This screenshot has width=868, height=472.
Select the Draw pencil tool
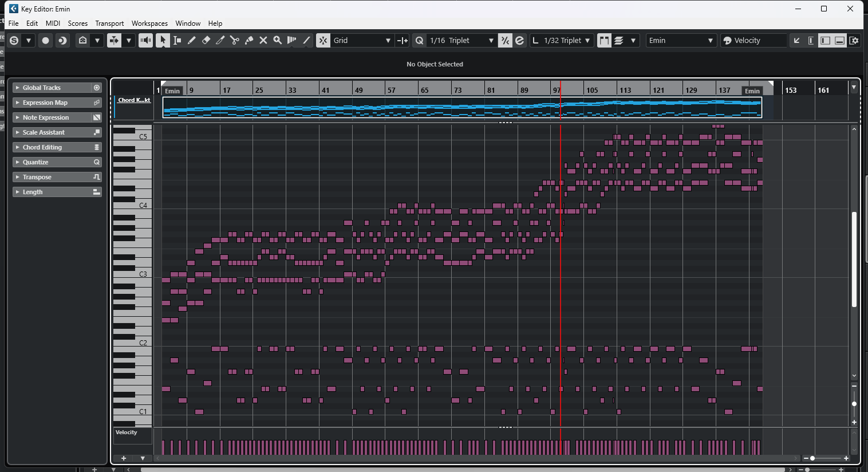191,40
